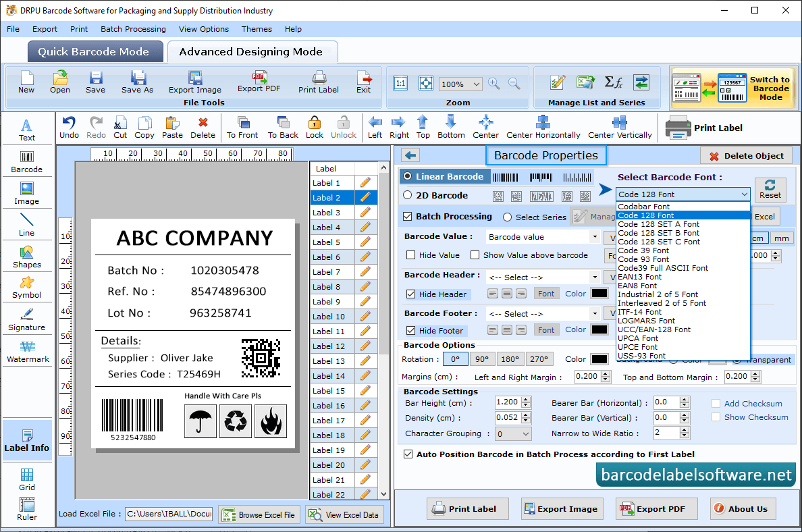Click the Reset button

coord(770,189)
